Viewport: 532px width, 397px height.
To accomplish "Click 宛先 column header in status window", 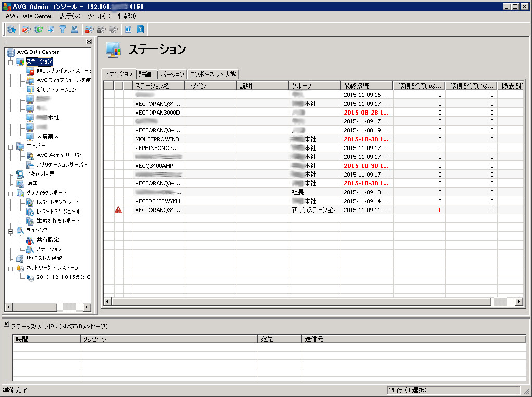I will [280, 339].
